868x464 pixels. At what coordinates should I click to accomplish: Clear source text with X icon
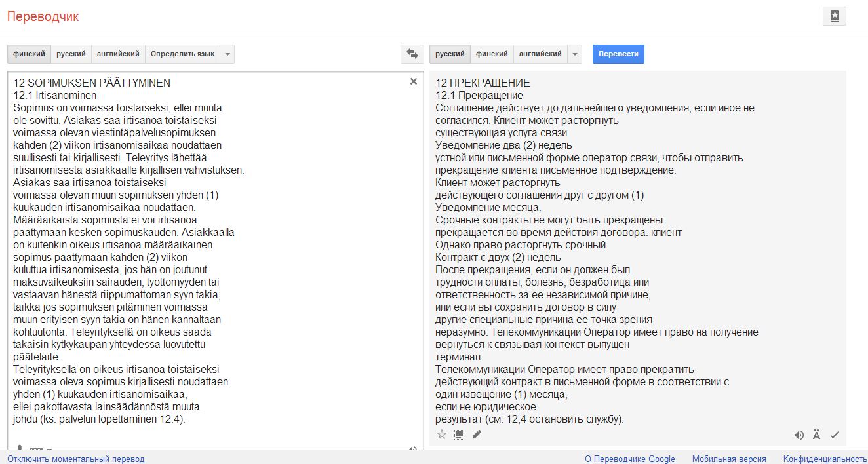coord(413,81)
